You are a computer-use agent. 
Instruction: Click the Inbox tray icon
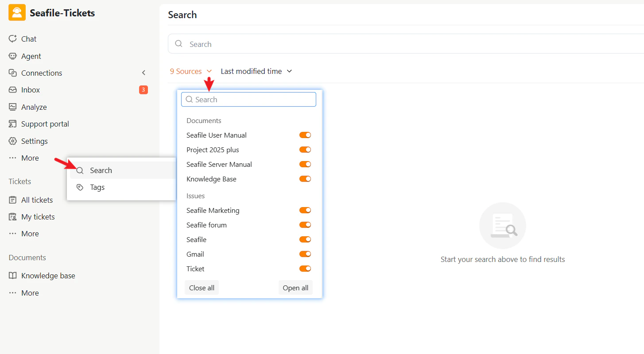pos(13,90)
